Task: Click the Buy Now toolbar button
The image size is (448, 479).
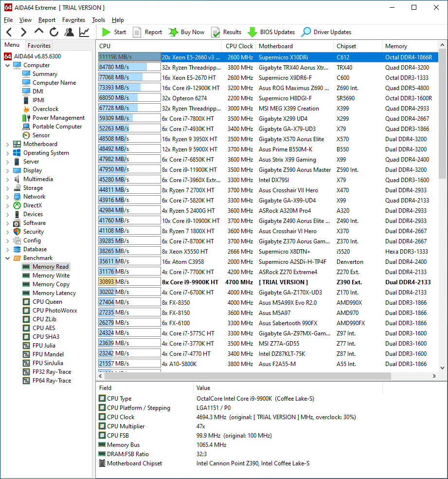Action: click(186, 32)
